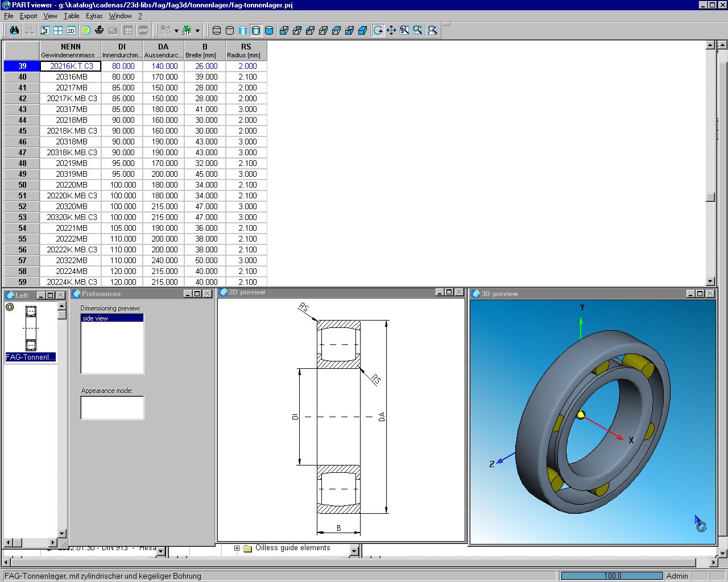The width and height of the screenshot is (728, 582).
Task: Click the table vertical scrollbar thumb
Action: click(710, 197)
